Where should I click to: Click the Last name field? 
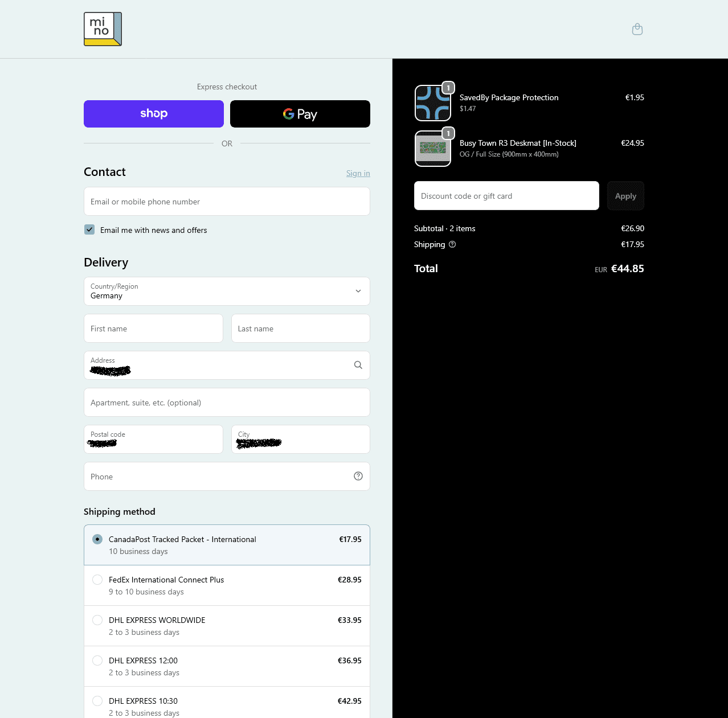click(301, 329)
